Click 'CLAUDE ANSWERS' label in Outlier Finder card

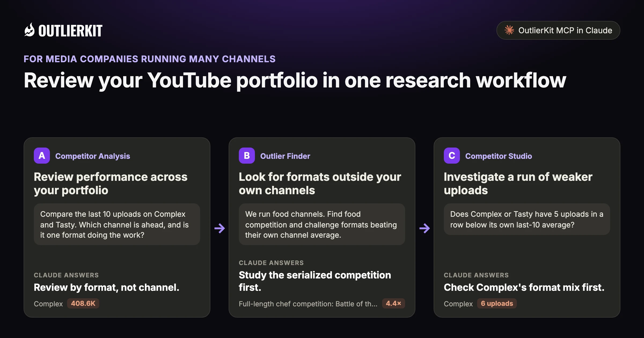[x=271, y=263]
